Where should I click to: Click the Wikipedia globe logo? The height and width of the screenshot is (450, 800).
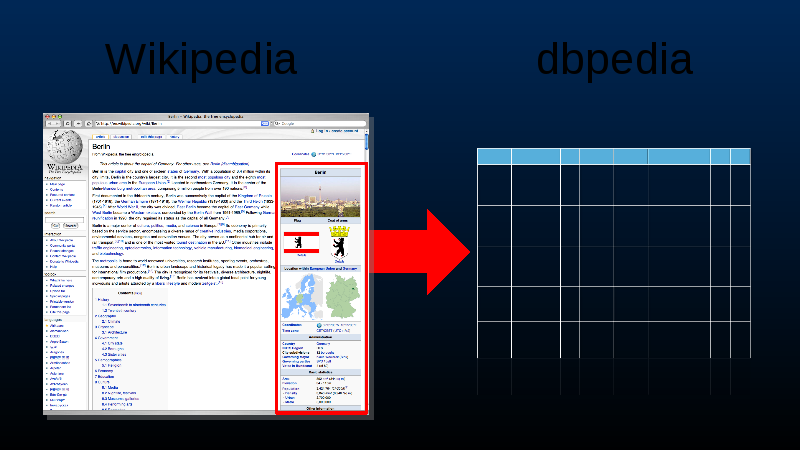(x=64, y=146)
